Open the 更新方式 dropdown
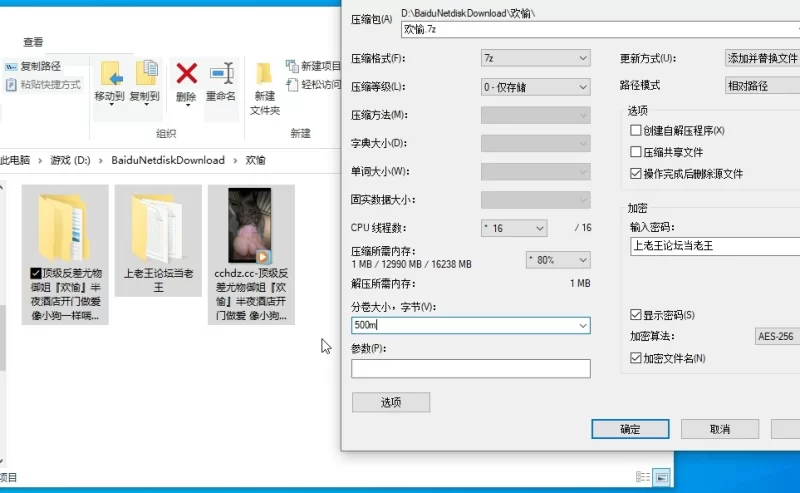This screenshot has width=800, height=493. (x=762, y=58)
